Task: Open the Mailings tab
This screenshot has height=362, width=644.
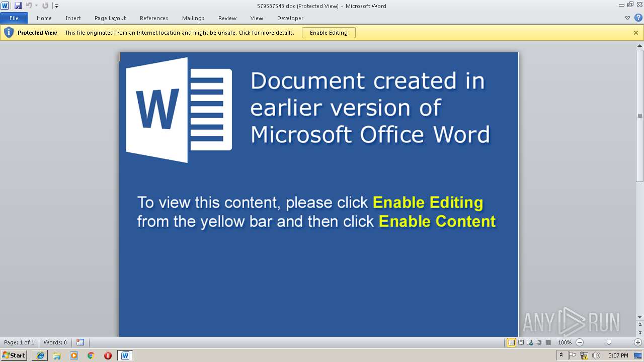Action: tap(193, 18)
